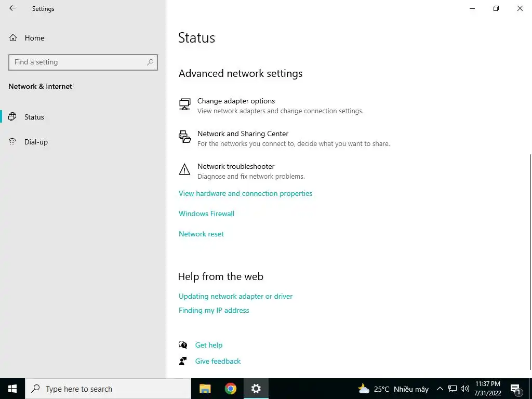Go to the Home page label
The width and height of the screenshot is (532, 399).
coord(34,38)
